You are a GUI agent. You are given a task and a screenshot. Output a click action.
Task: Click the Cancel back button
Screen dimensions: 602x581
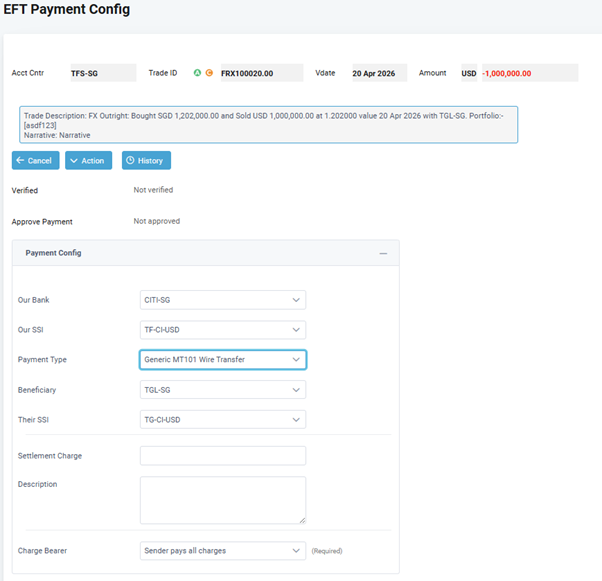(35, 160)
